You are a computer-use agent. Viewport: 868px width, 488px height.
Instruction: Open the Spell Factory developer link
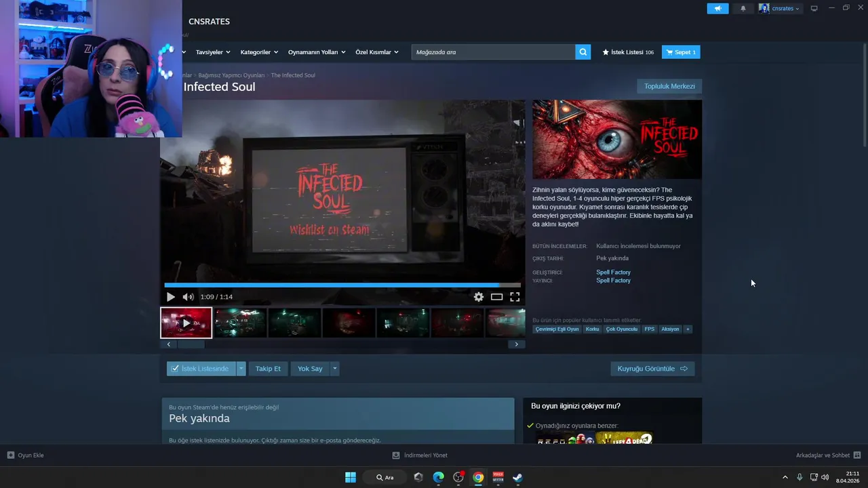pos(613,272)
